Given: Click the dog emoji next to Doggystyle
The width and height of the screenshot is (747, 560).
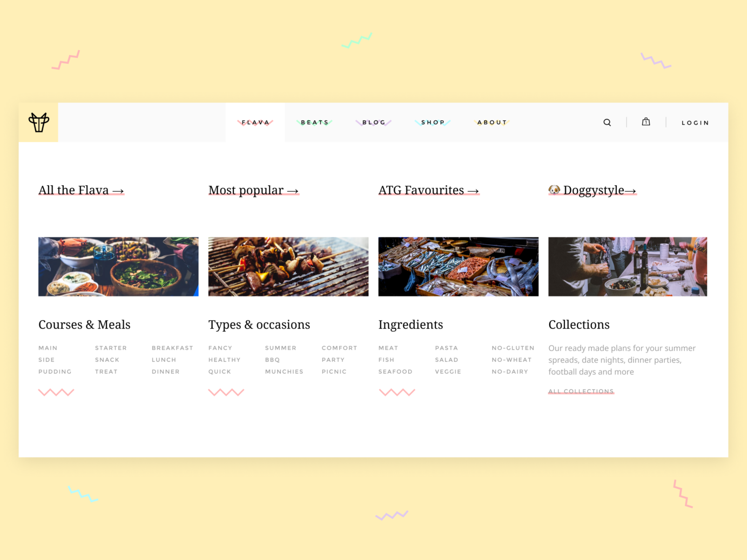Looking at the screenshot, I should (555, 190).
